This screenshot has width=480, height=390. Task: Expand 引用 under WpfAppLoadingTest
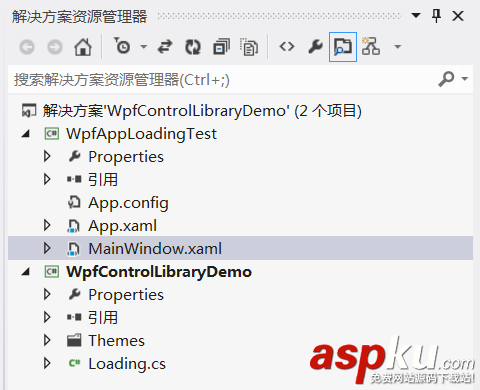[47, 179]
